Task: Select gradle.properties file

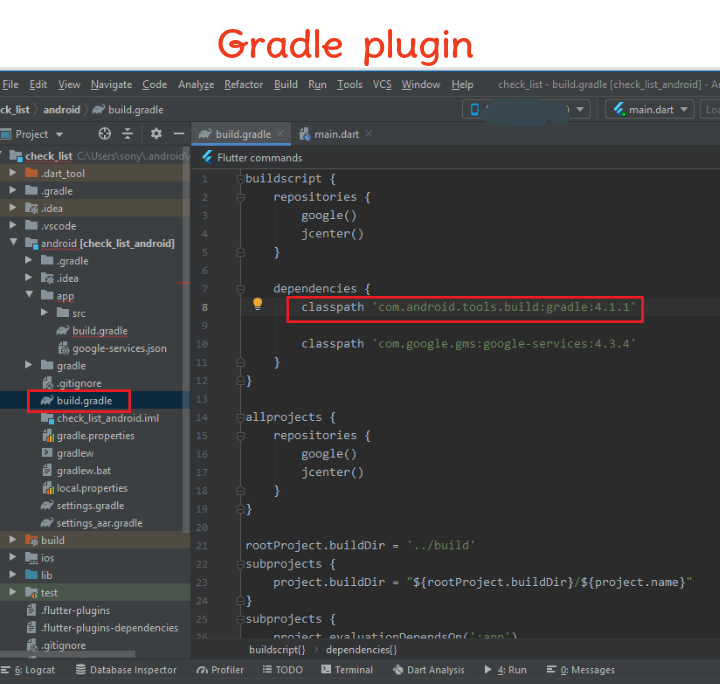Action: click(x=96, y=435)
